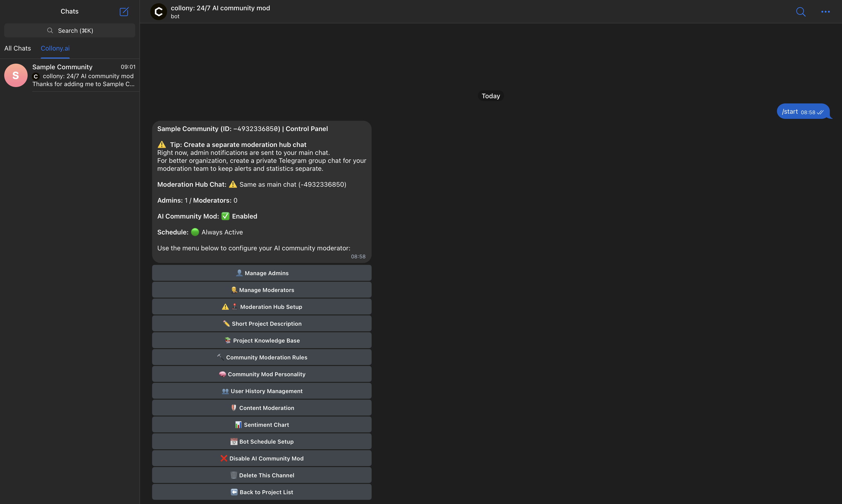Open the compose new message icon
Image resolution: width=842 pixels, height=504 pixels.
(x=124, y=11)
